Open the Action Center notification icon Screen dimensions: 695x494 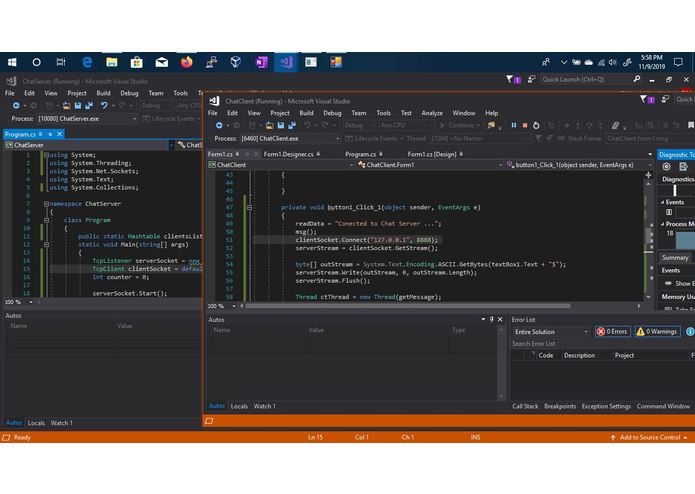(678, 62)
